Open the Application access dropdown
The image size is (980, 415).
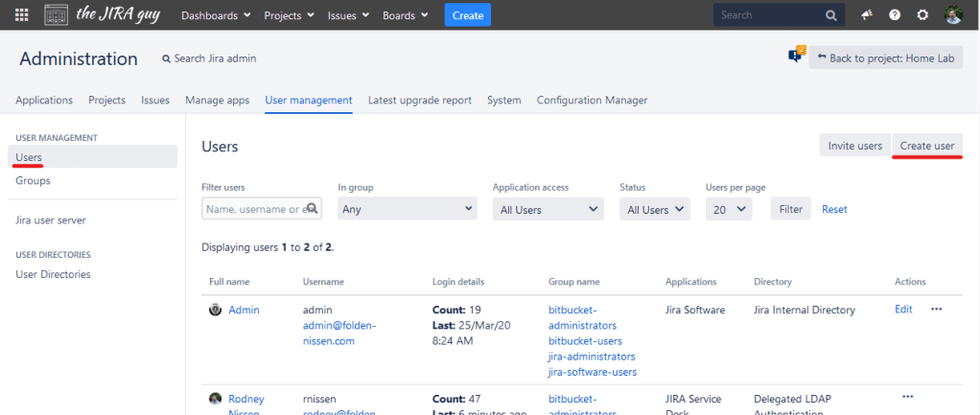(x=548, y=209)
